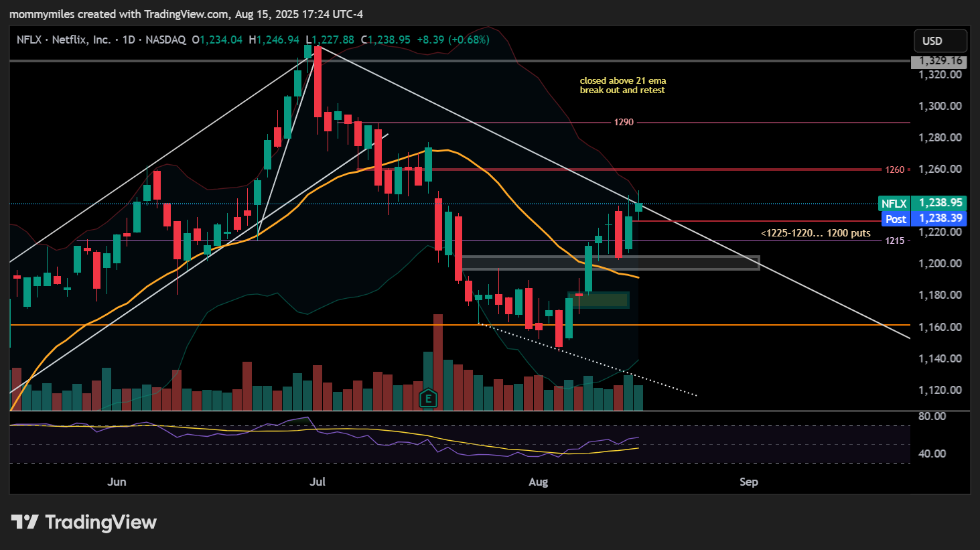Click the 1,120.00 price axis label
Image resolution: width=980 pixels, height=550 pixels.
coord(940,390)
